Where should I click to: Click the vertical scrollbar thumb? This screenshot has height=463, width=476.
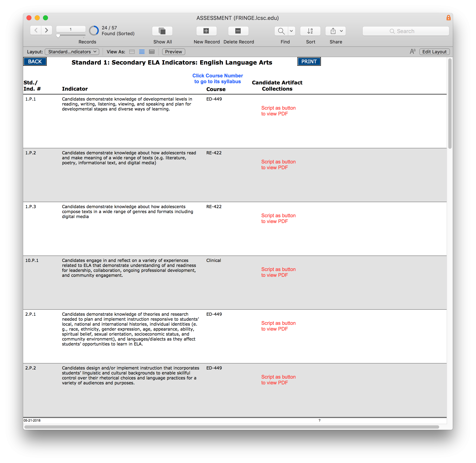pos(450,103)
